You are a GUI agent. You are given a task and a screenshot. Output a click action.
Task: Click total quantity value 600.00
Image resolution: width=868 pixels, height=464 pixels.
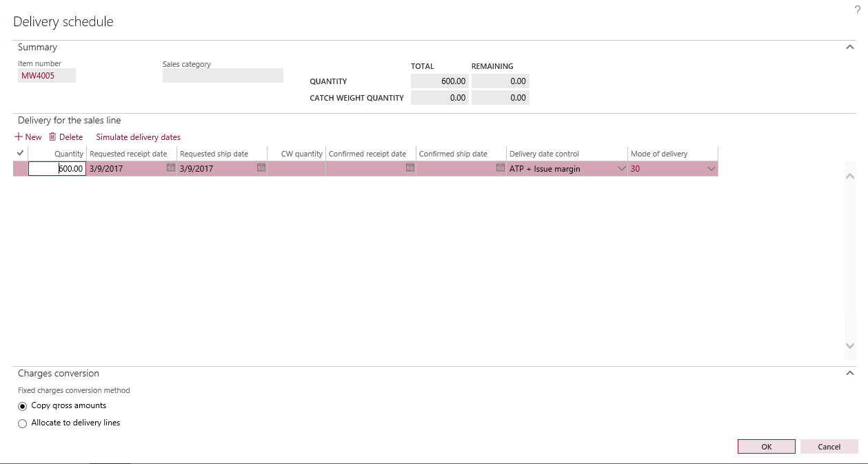point(440,81)
